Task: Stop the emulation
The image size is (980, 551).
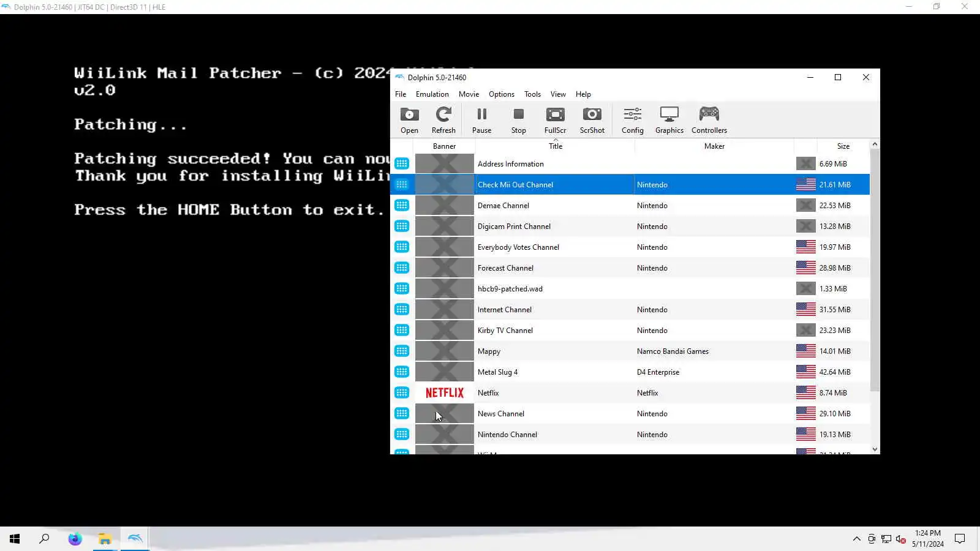Action: (x=519, y=120)
